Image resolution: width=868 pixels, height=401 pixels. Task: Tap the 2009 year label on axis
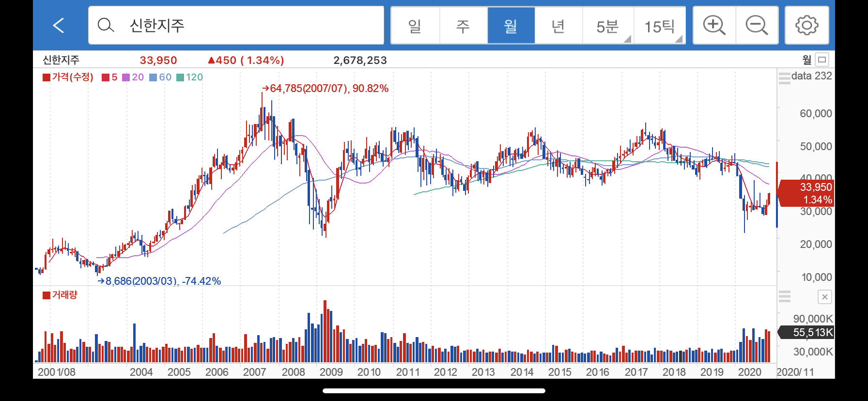coord(331,372)
